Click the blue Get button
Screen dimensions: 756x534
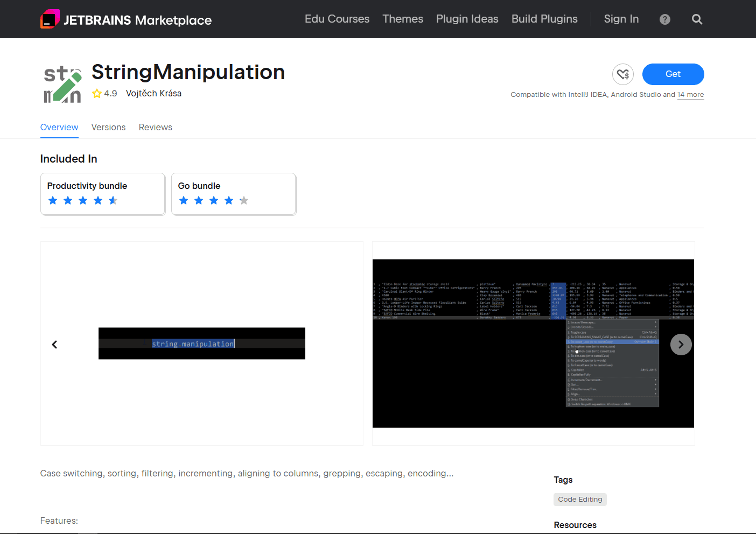tap(673, 74)
